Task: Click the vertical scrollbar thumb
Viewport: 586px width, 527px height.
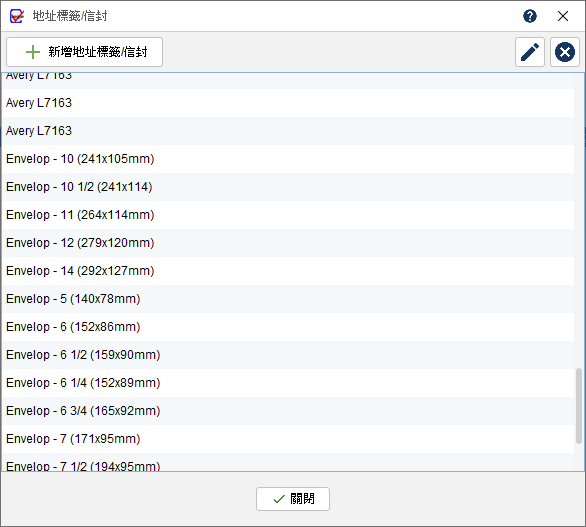Action: click(579, 406)
